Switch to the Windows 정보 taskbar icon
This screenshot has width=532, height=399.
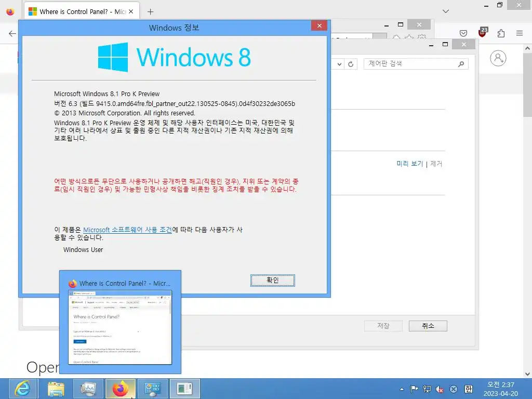coord(184,389)
